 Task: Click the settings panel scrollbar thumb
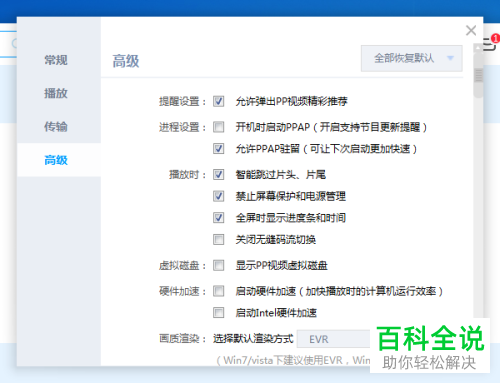[479, 75]
